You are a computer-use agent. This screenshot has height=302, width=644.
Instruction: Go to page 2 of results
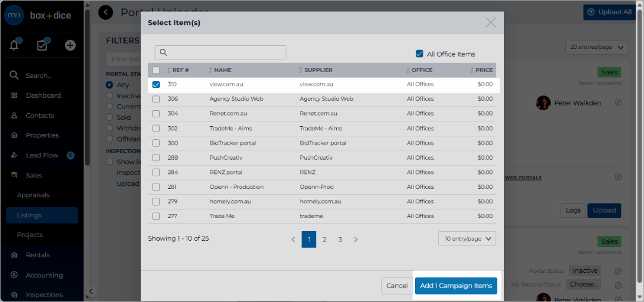tap(324, 239)
